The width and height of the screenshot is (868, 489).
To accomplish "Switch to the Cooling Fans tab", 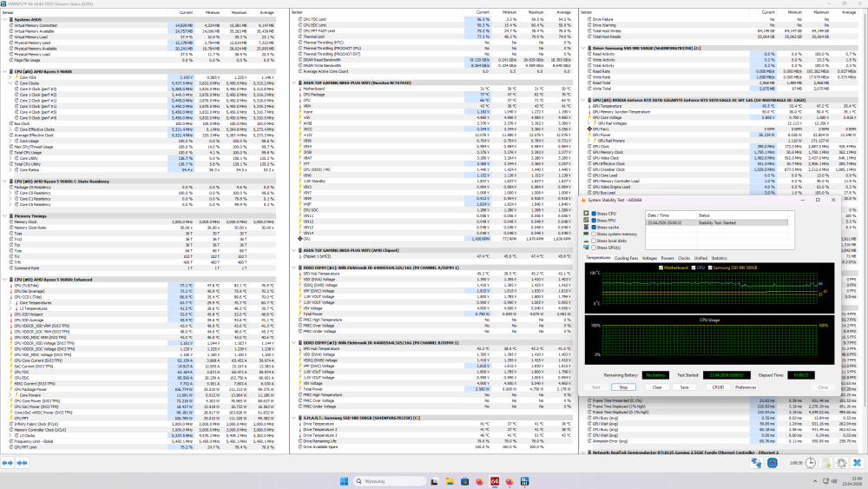I will pos(626,258).
